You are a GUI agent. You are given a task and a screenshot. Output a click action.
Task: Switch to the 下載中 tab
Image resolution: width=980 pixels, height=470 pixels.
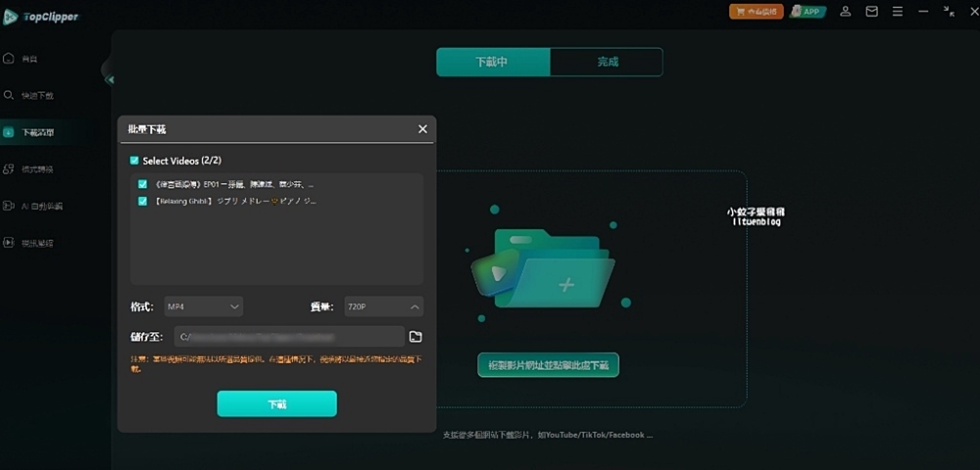(493, 62)
